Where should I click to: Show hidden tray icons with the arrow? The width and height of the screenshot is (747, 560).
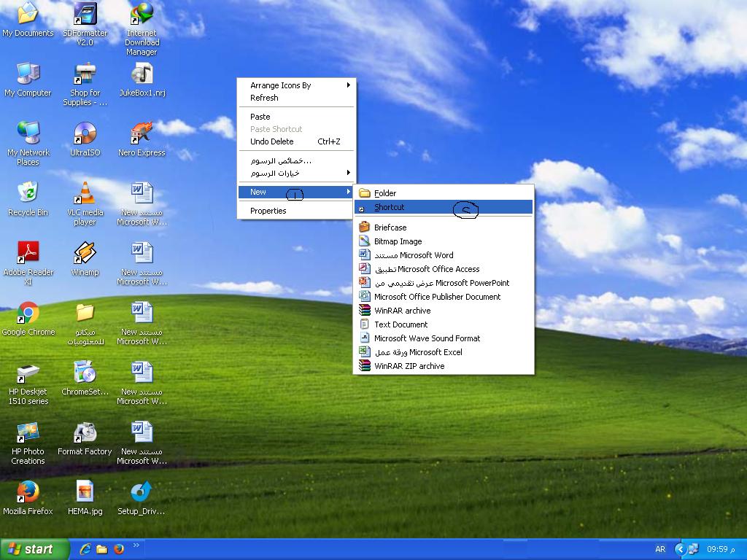(x=680, y=550)
